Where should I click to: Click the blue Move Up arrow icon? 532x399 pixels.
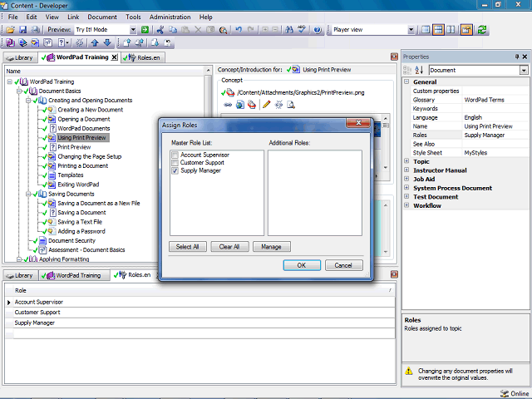click(95, 42)
